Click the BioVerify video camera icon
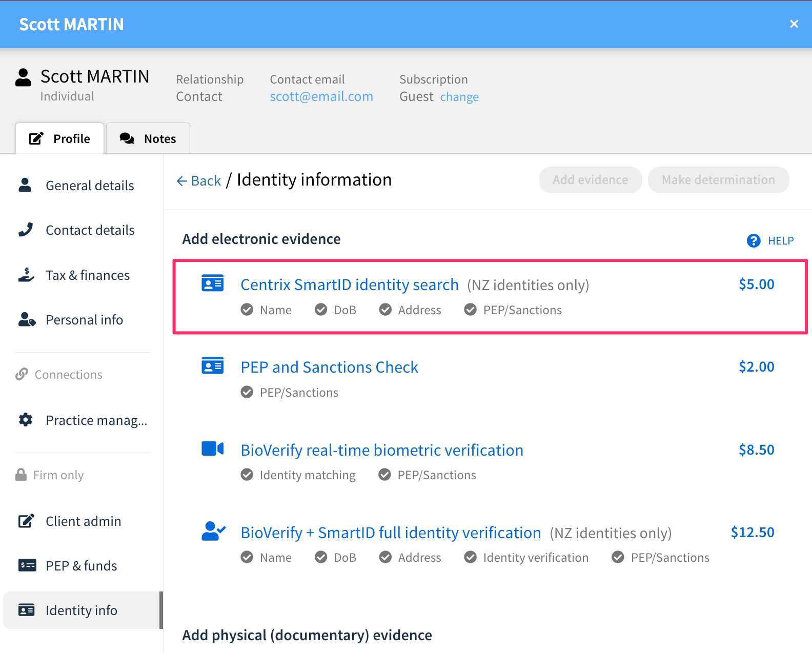Image resolution: width=812 pixels, height=653 pixels. coord(213,448)
